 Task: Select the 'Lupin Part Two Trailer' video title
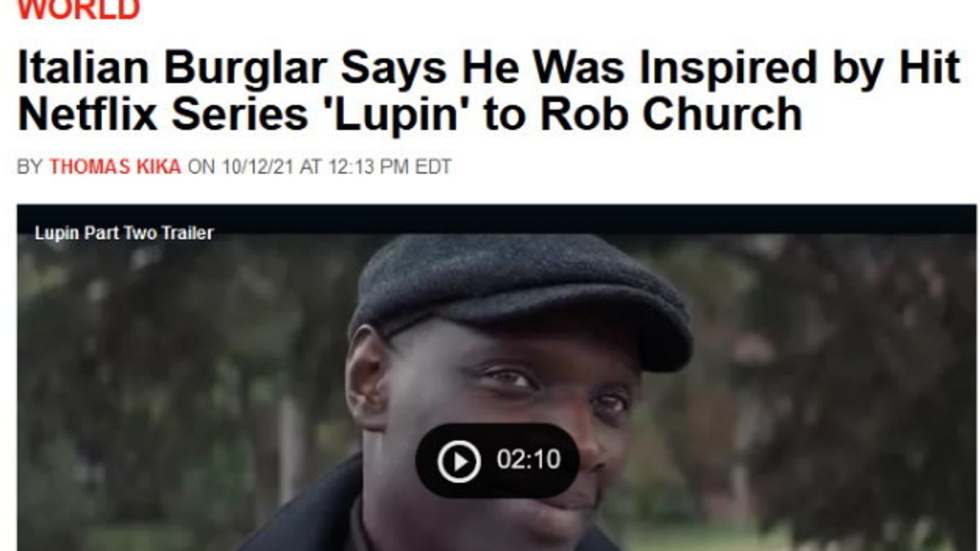(x=124, y=233)
